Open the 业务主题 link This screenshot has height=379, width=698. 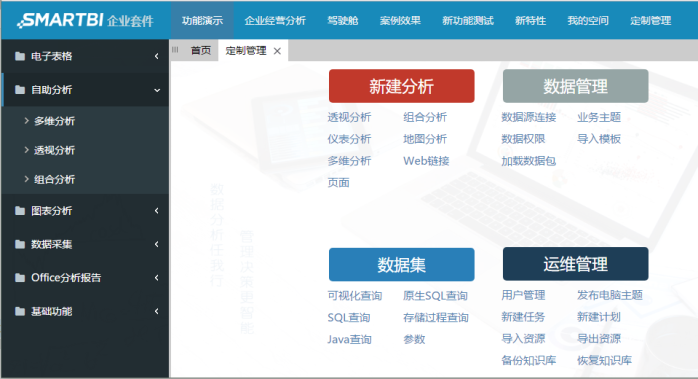point(599,117)
